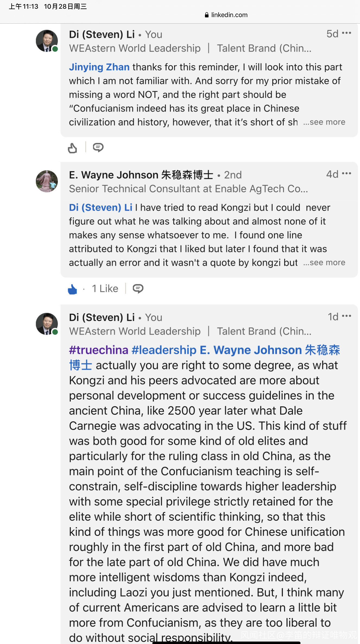The height and width of the screenshot is (644, 360).
Task: View Di Li's avatar on 1d comment
Action: [47, 324]
